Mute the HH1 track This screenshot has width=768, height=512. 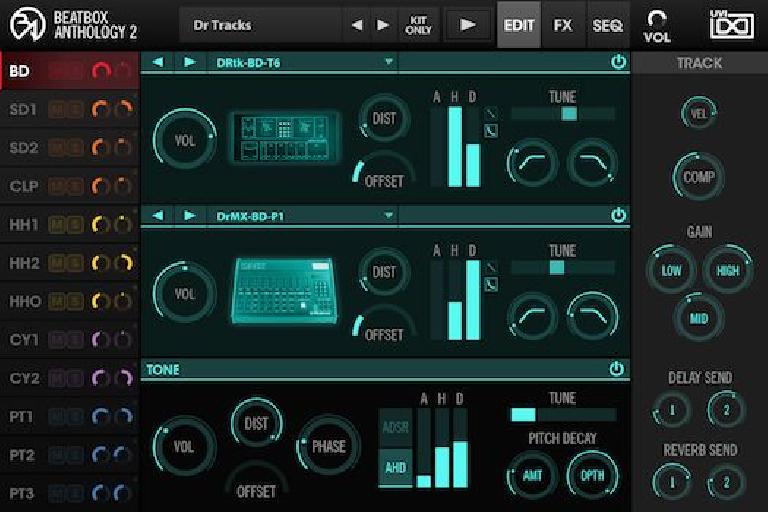[57, 224]
